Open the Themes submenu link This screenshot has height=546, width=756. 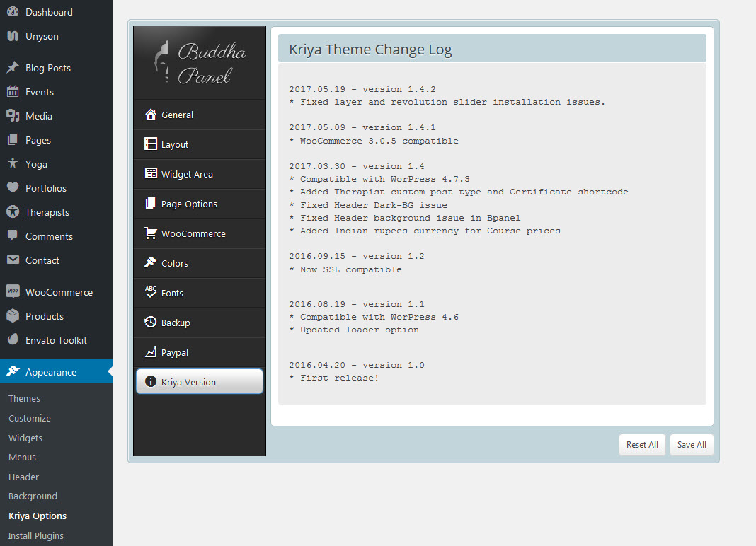coord(24,398)
